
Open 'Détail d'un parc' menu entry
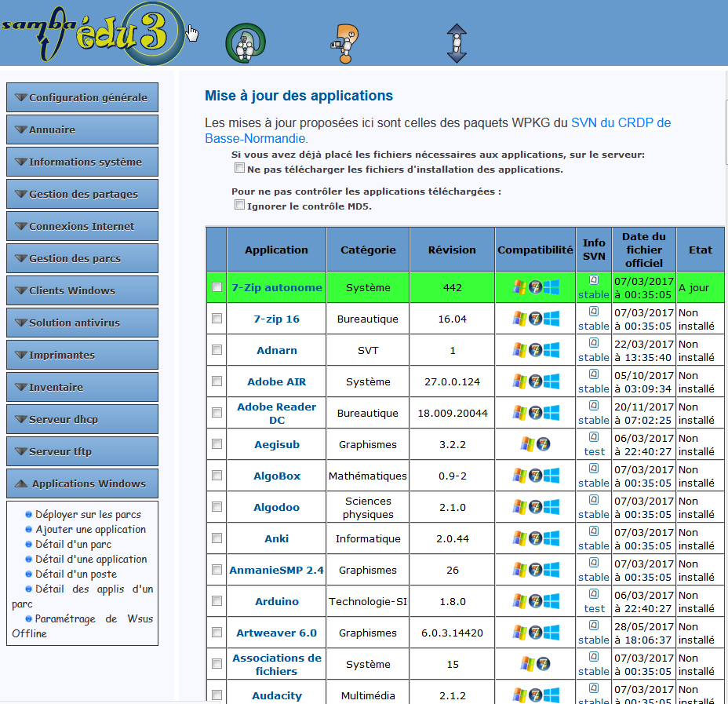(74, 544)
